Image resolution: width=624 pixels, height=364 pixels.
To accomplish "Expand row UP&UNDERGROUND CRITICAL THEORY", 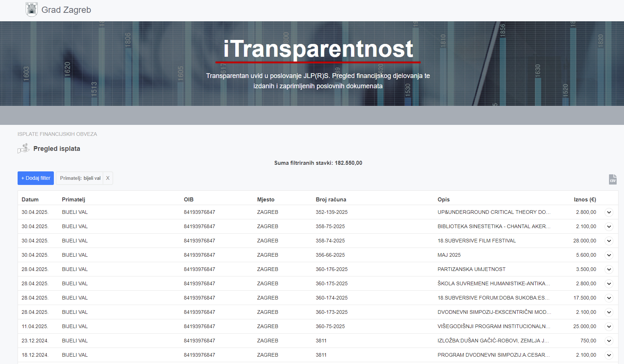I will [x=609, y=212].
